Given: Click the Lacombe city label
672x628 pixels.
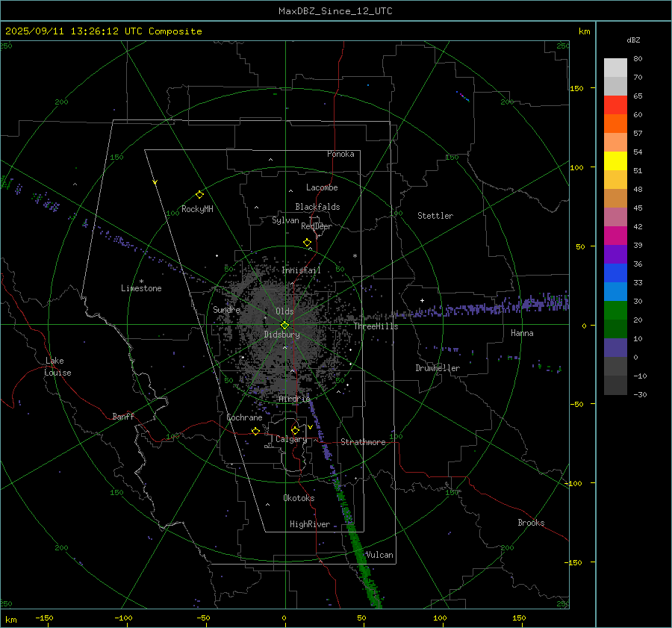Looking at the screenshot, I should tap(321, 187).
